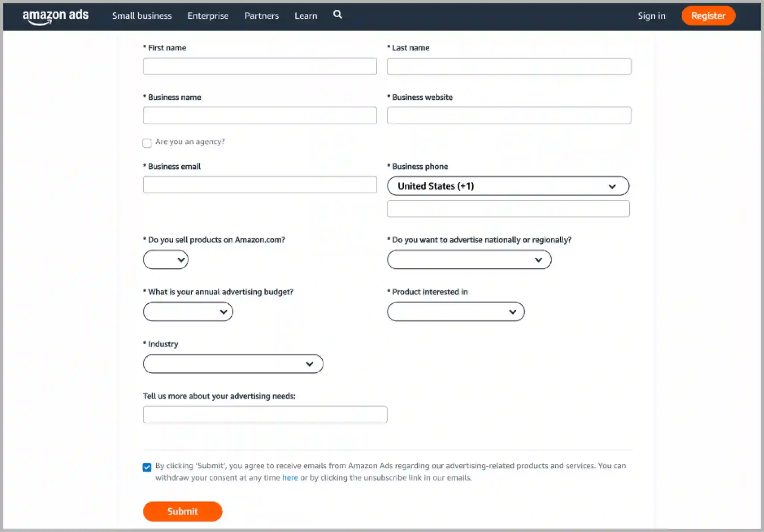This screenshot has height=532, width=764.
Task: Open the 'Product interested in' dropdown
Action: coord(455,311)
